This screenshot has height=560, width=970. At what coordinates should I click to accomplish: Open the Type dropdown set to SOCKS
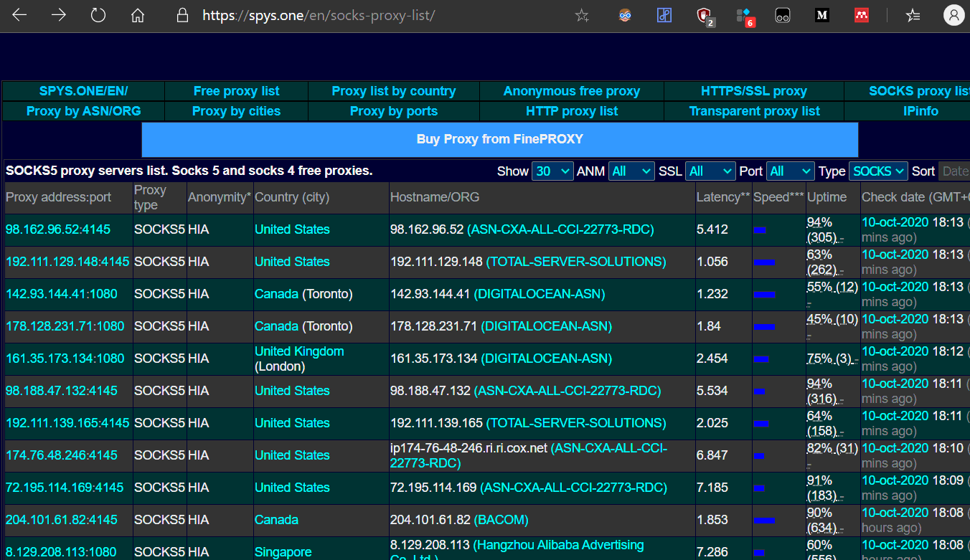878,171
